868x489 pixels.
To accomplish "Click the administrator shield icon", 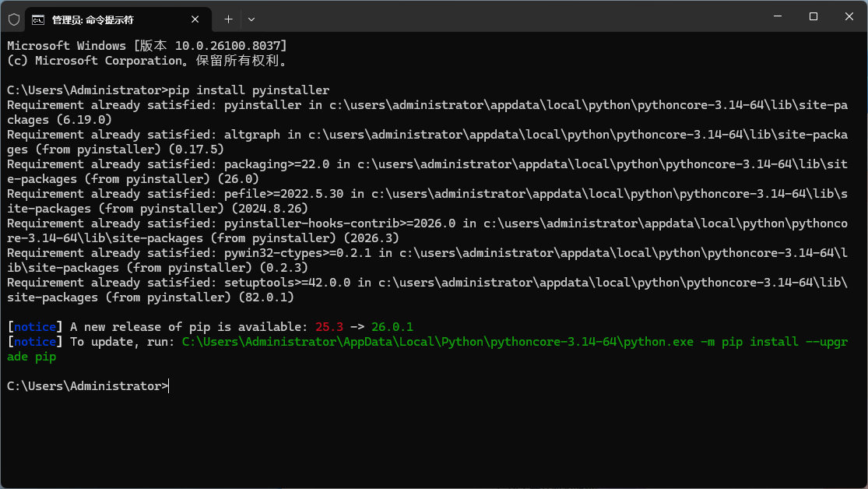I will [14, 19].
